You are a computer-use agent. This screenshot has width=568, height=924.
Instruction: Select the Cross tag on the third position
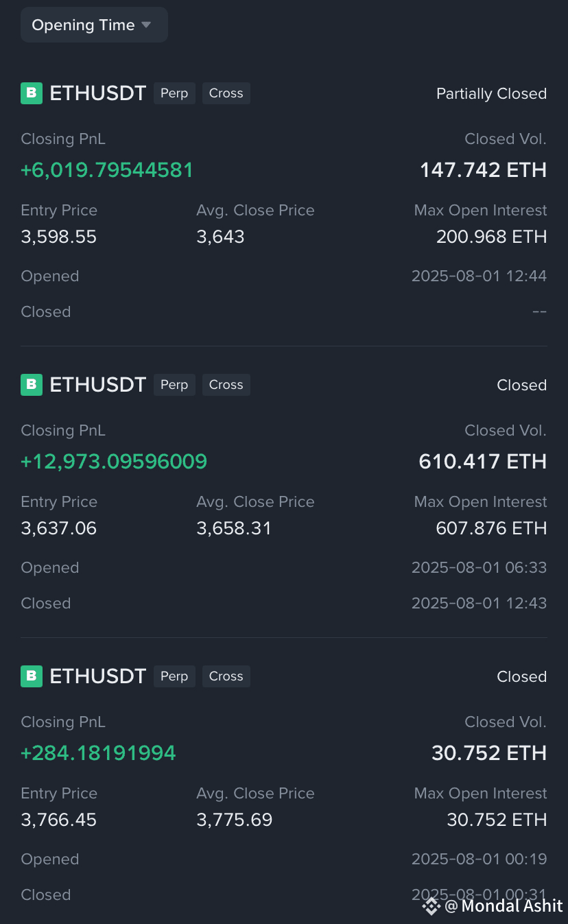point(226,676)
